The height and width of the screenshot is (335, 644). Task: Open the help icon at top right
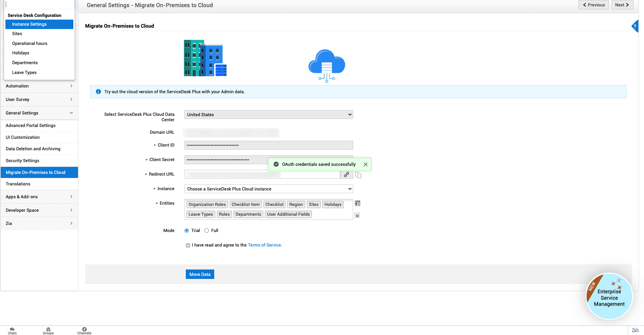click(635, 26)
